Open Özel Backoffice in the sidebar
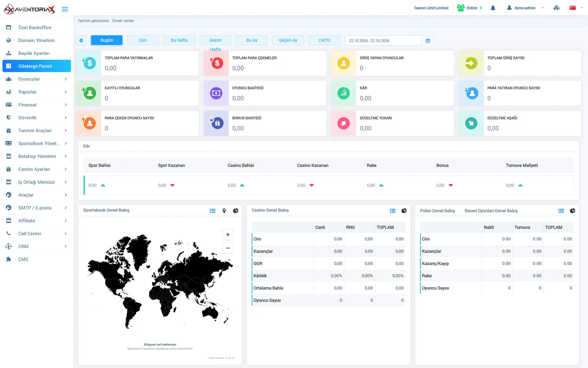Screen dimensions: 588x368 (x=37, y=28)
